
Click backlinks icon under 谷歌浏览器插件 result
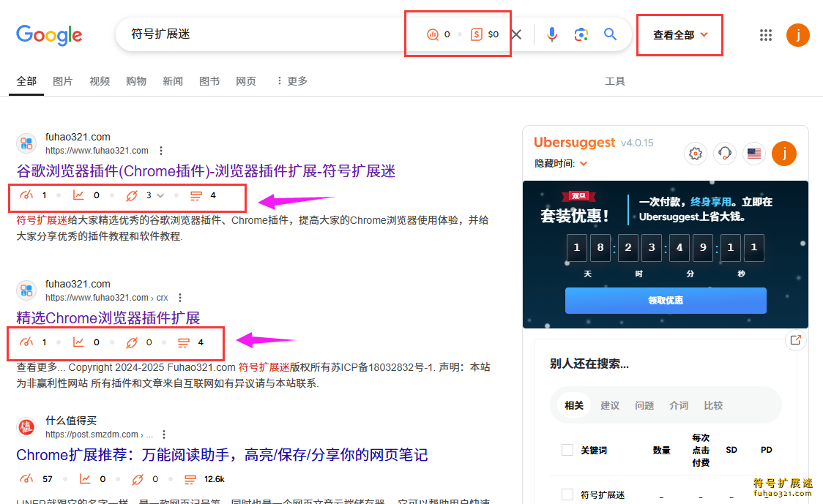point(132,195)
